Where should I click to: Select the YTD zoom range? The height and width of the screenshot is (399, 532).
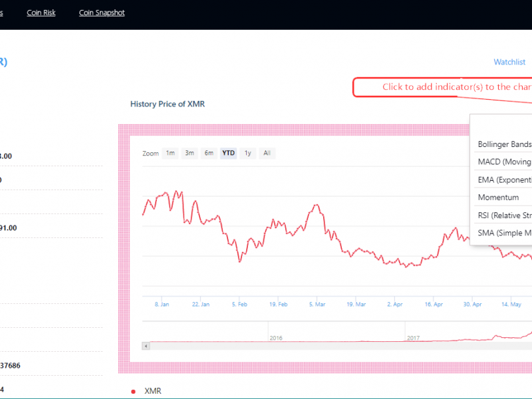tap(228, 153)
